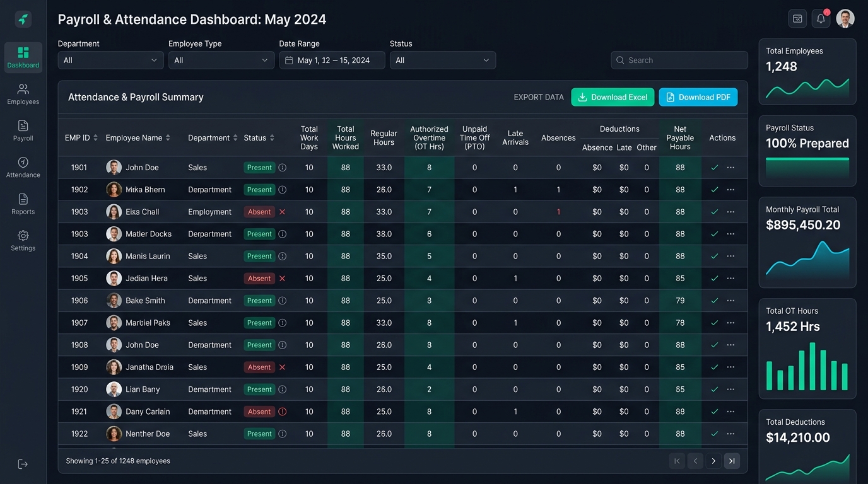Click the log out icon in the sidebar

pos(23,464)
